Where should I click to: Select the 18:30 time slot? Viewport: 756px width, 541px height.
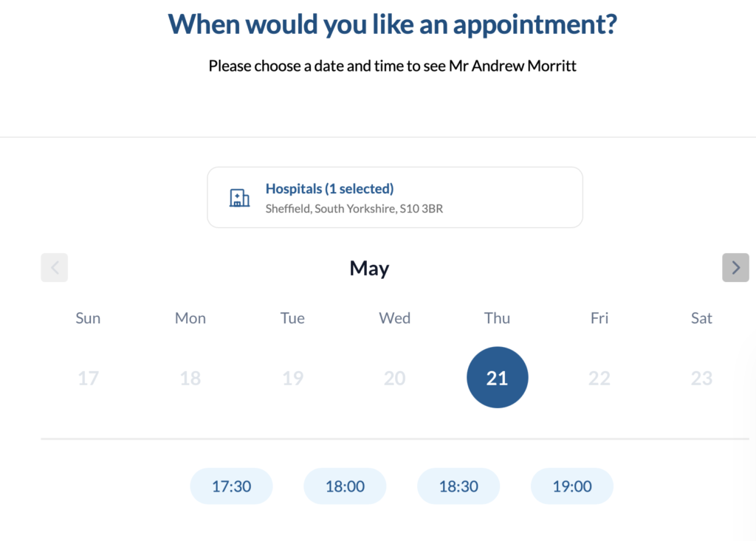pos(458,486)
